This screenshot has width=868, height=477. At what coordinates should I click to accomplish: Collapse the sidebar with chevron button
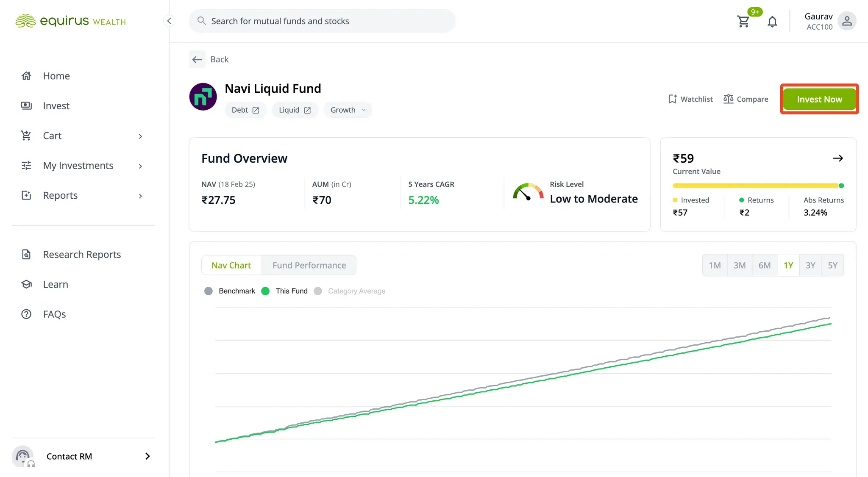pyautogui.click(x=169, y=21)
